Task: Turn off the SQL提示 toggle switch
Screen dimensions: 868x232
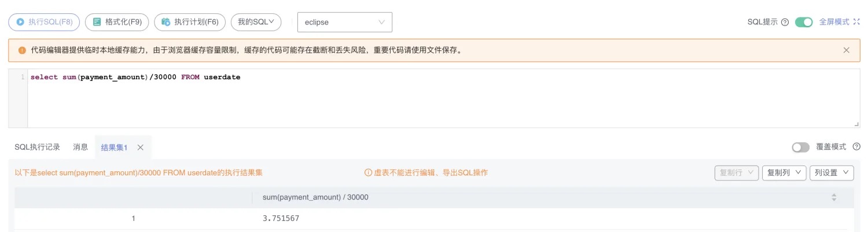Action: click(x=804, y=22)
